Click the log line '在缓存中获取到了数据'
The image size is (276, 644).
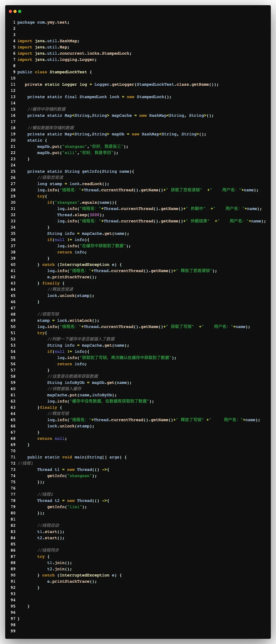click(94, 246)
